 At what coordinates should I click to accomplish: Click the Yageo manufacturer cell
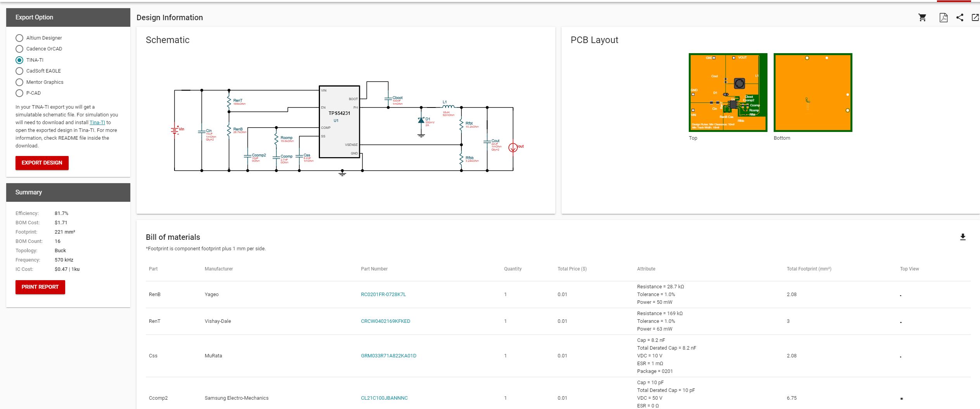212,295
